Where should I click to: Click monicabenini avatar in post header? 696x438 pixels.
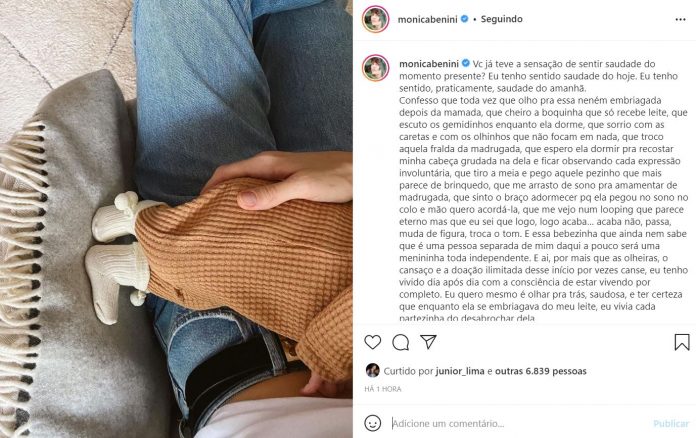pos(376,20)
